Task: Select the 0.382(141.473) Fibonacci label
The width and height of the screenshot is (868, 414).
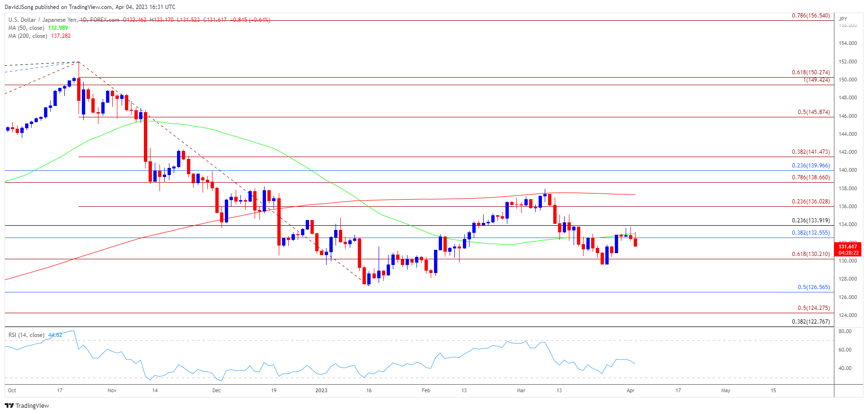Action: (811, 152)
